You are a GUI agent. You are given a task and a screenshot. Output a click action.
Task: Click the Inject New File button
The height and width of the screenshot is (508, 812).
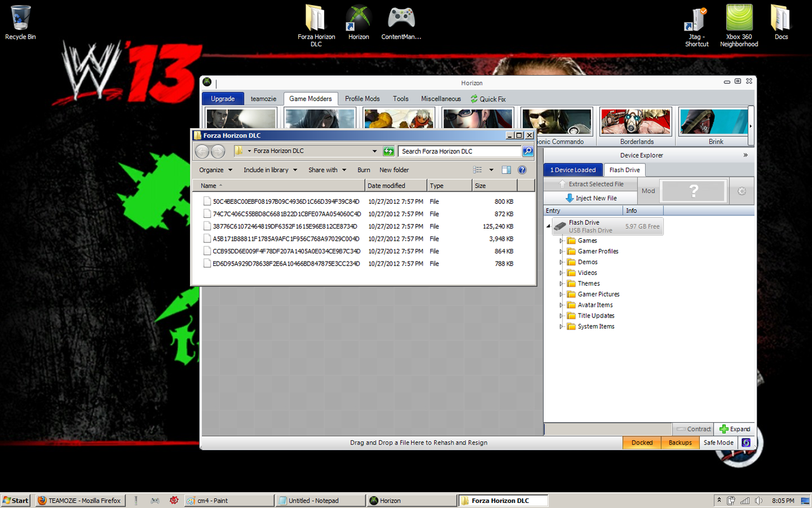[x=591, y=198]
